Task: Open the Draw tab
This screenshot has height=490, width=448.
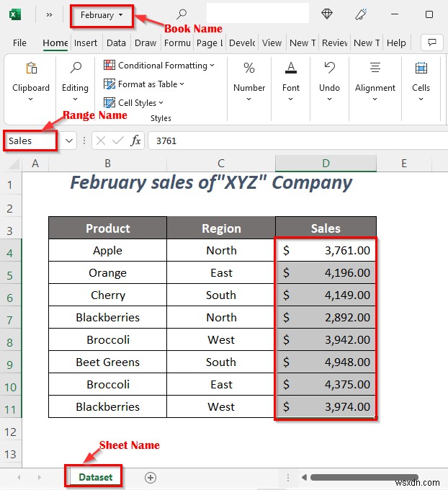Action: coord(145,43)
